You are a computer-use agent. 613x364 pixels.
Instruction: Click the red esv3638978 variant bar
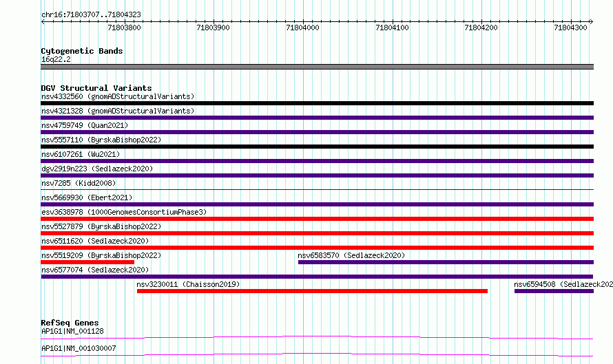[317, 219]
